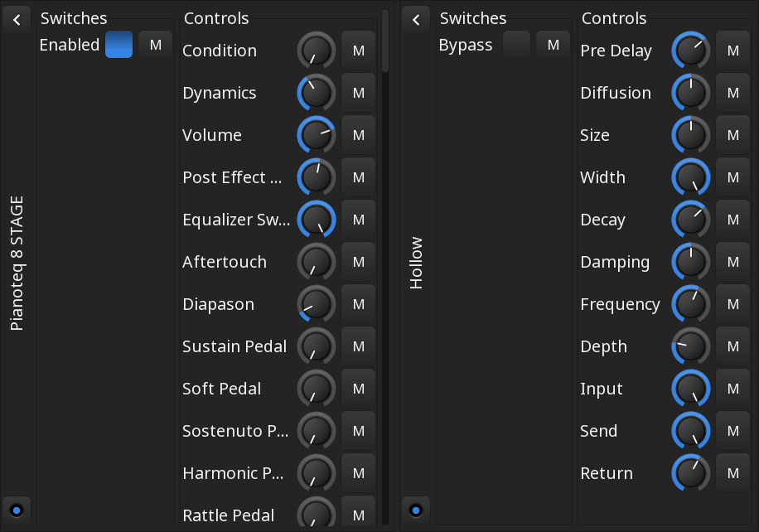Click the M button for Frequency

tap(733, 304)
